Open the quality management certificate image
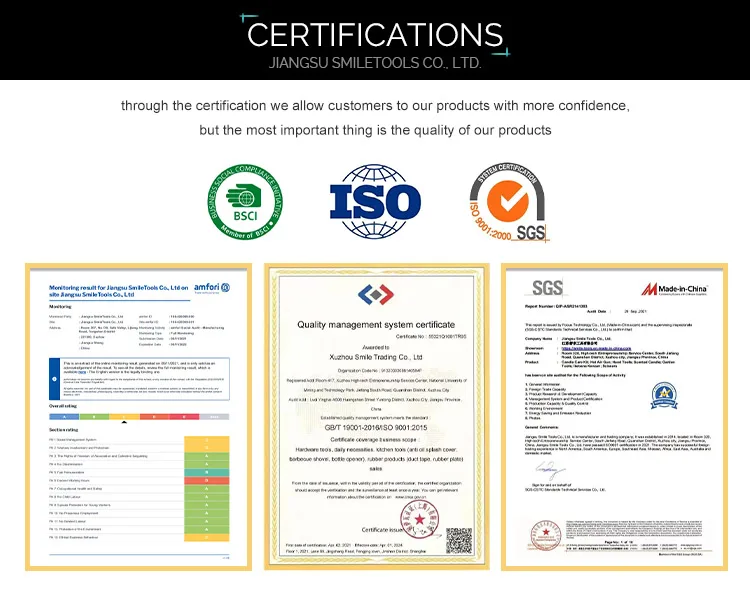 [x=376, y=417]
